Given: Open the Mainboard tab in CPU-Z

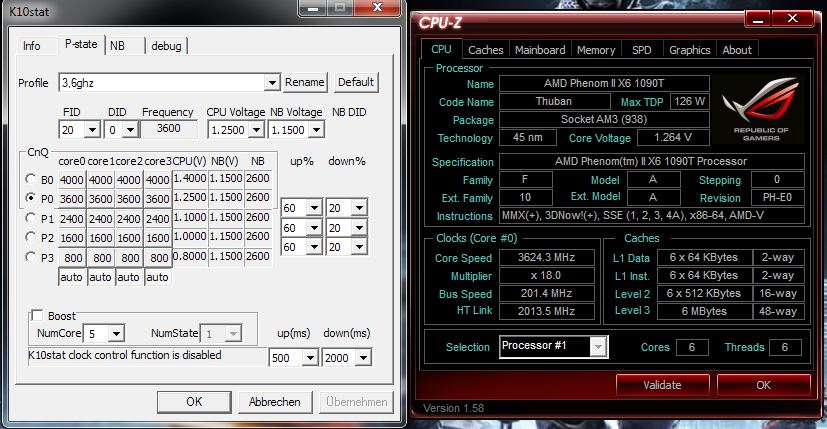Looking at the screenshot, I should [540, 50].
